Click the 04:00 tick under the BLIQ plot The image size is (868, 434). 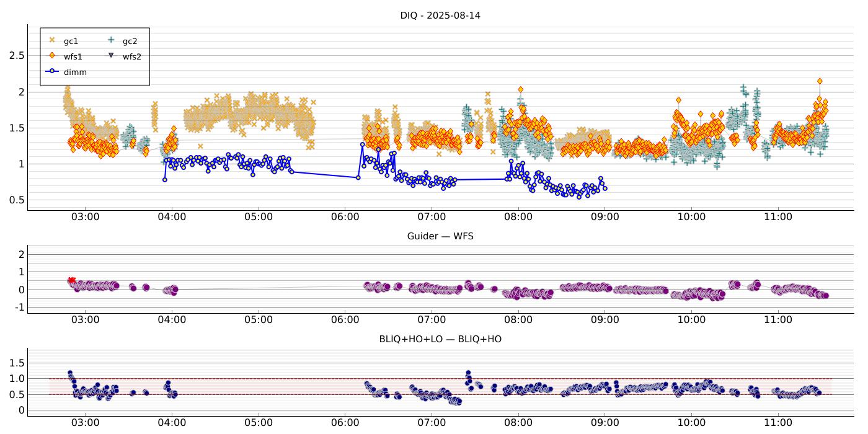click(172, 423)
